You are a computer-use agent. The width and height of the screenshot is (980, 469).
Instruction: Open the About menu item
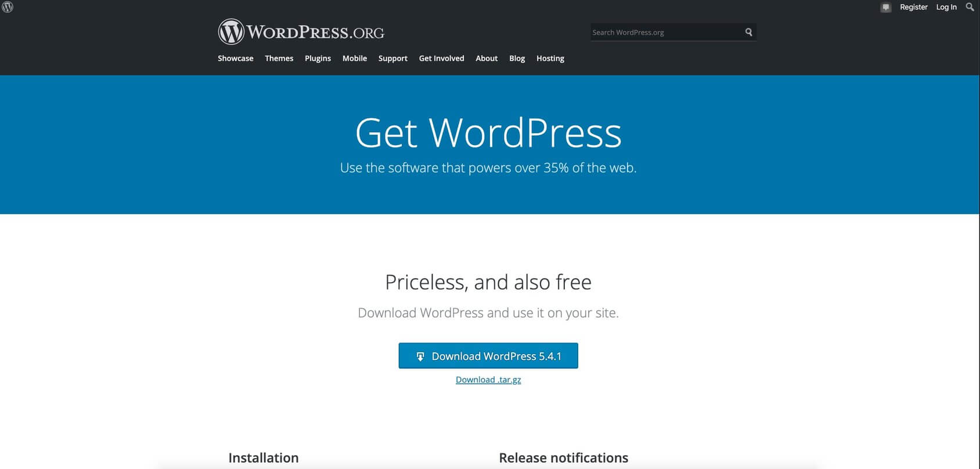point(487,58)
